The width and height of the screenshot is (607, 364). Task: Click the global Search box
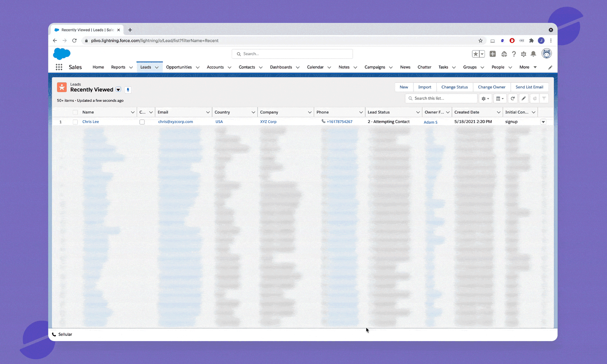point(292,54)
